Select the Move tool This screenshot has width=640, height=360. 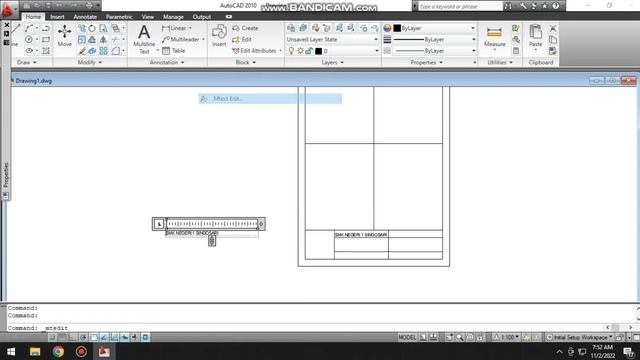64,35
